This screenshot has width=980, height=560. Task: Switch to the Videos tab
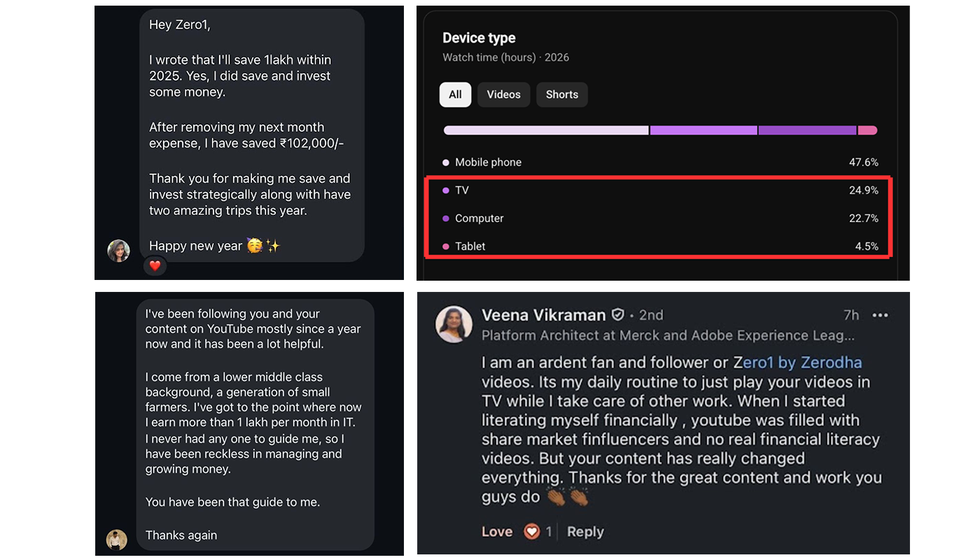click(x=504, y=94)
